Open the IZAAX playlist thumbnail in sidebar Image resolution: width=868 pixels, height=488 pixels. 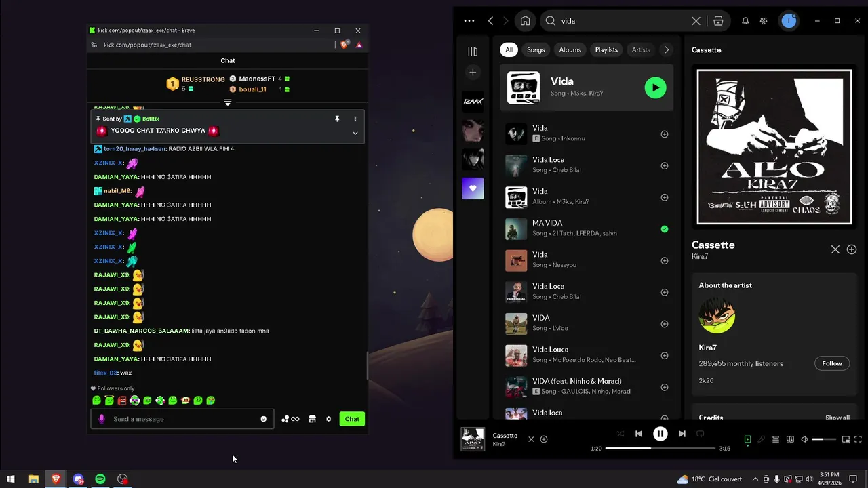point(473,102)
